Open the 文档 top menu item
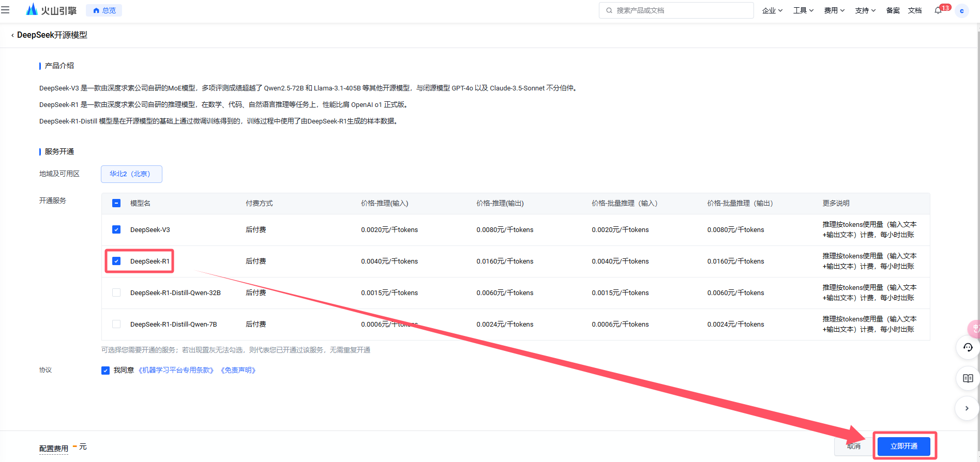Image resolution: width=980 pixels, height=462 pixels. (915, 10)
